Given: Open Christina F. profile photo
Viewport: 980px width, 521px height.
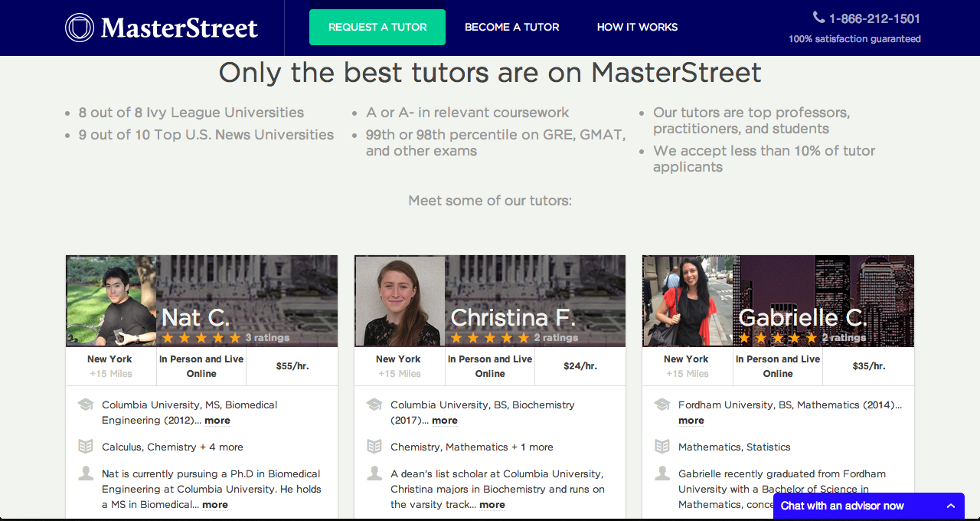Looking at the screenshot, I should coord(400,301).
